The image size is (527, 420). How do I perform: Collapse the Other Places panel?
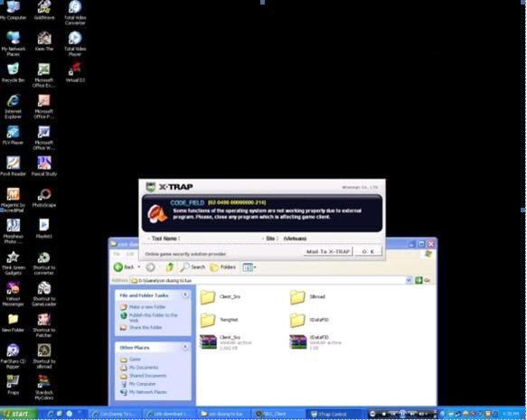point(184,347)
